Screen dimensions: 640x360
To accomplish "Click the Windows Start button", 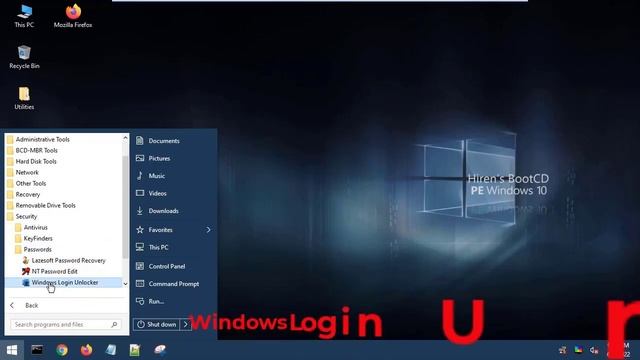I will pyautogui.click(x=12, y=350).
